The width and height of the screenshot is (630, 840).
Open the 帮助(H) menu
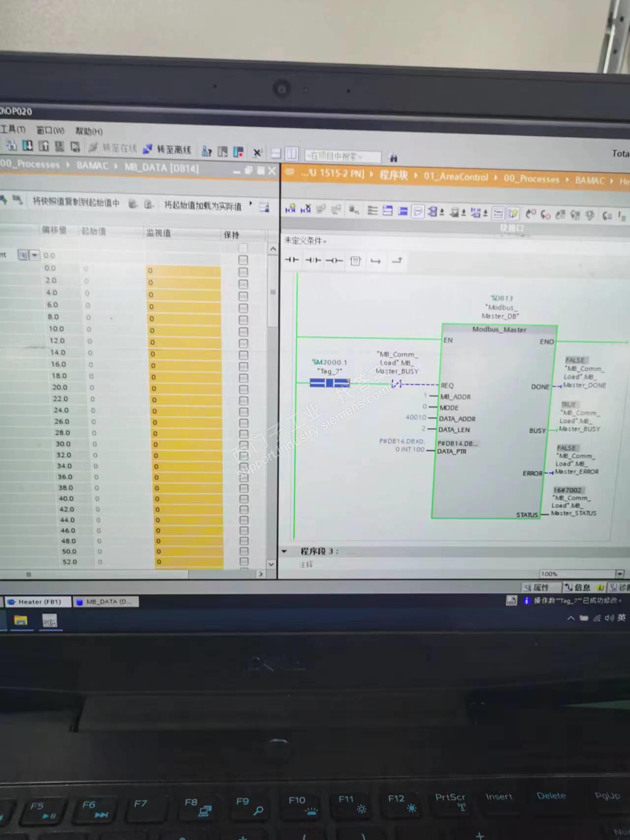(x=89, y=131)
